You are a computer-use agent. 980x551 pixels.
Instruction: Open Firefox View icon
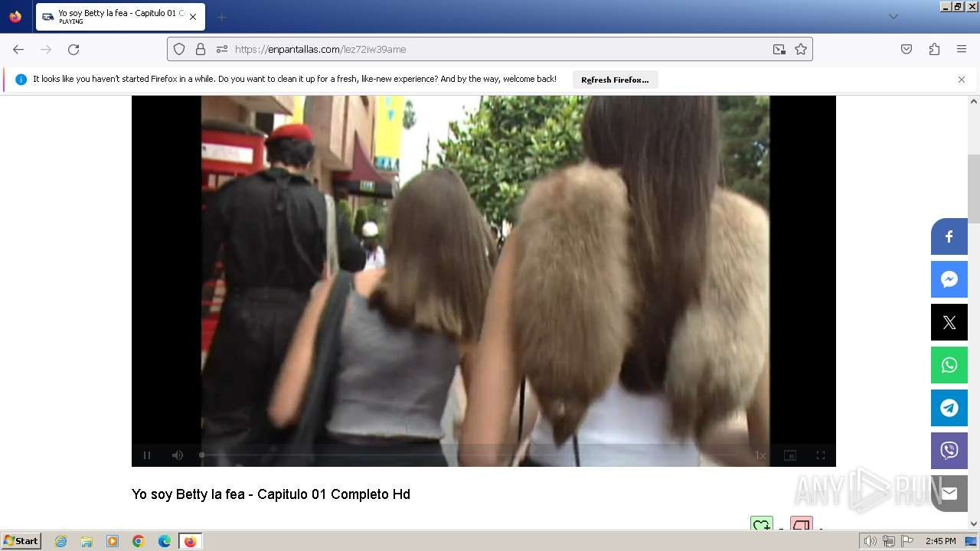point(15,17)
